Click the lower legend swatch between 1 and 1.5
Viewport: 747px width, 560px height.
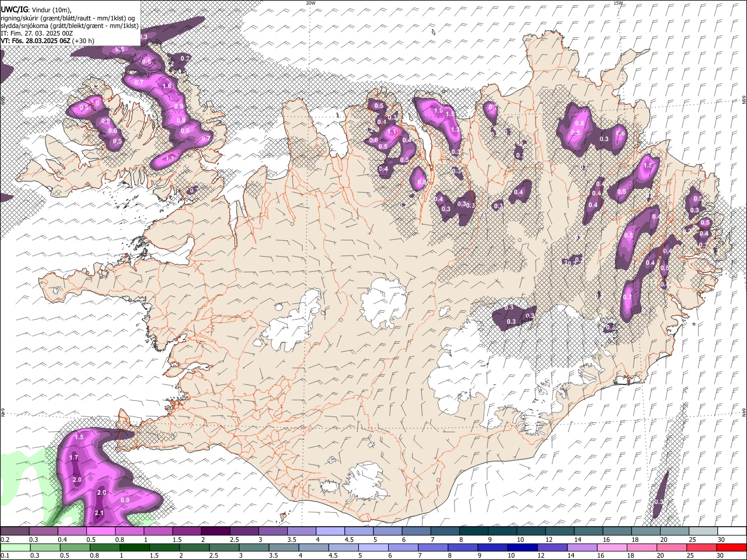pos(134,547)
